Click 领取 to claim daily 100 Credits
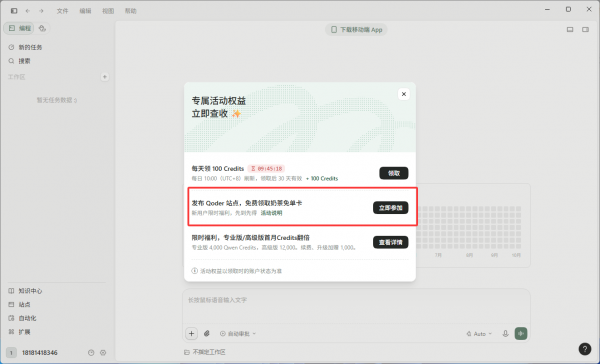The height and width of the screenshot is (364, 600). pos(394,173)
